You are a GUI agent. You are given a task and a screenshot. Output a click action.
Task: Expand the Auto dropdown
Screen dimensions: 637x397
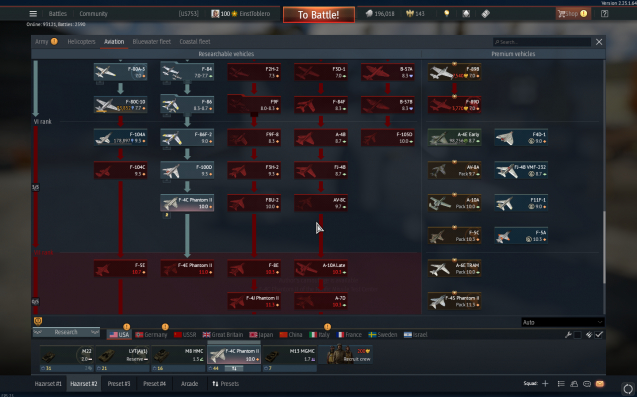563,322
